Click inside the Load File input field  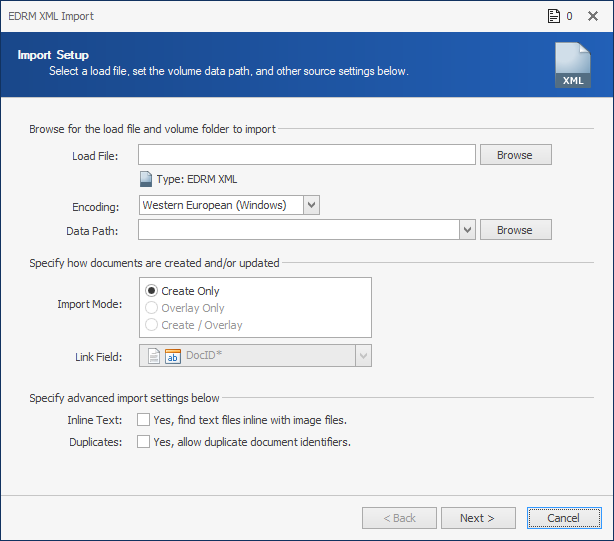tap(307, 155)
